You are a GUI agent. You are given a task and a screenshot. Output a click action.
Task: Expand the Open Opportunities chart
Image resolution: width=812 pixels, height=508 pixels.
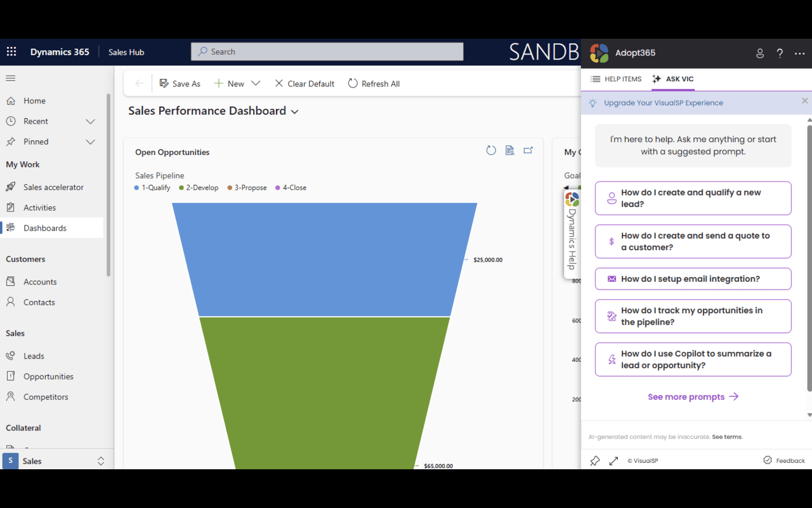coord(528,150)
